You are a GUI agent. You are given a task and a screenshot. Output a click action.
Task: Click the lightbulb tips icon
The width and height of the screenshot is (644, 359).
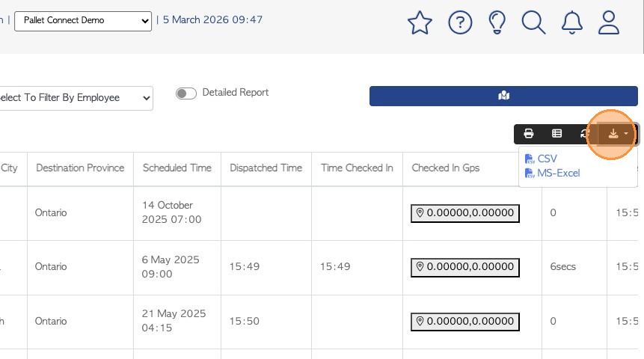[x=497, y=22]
